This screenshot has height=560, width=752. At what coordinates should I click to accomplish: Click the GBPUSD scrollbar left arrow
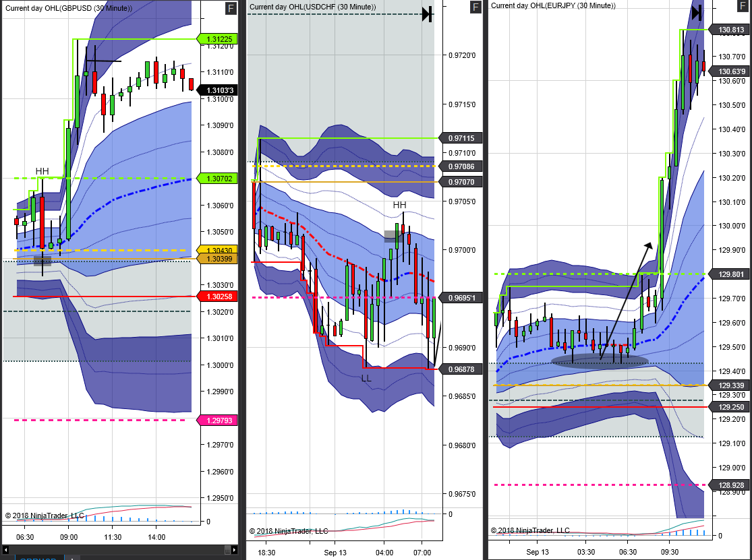click(x=6, y=549)
